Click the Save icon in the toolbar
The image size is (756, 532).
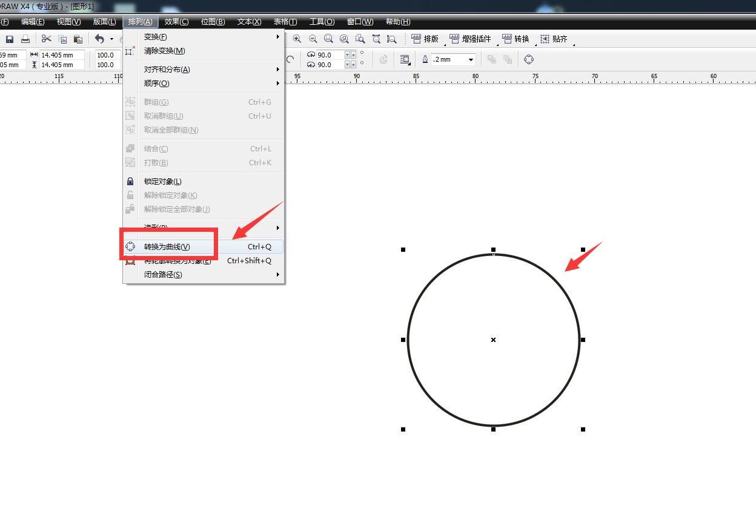pyautogui.click(x=10, y=39)
